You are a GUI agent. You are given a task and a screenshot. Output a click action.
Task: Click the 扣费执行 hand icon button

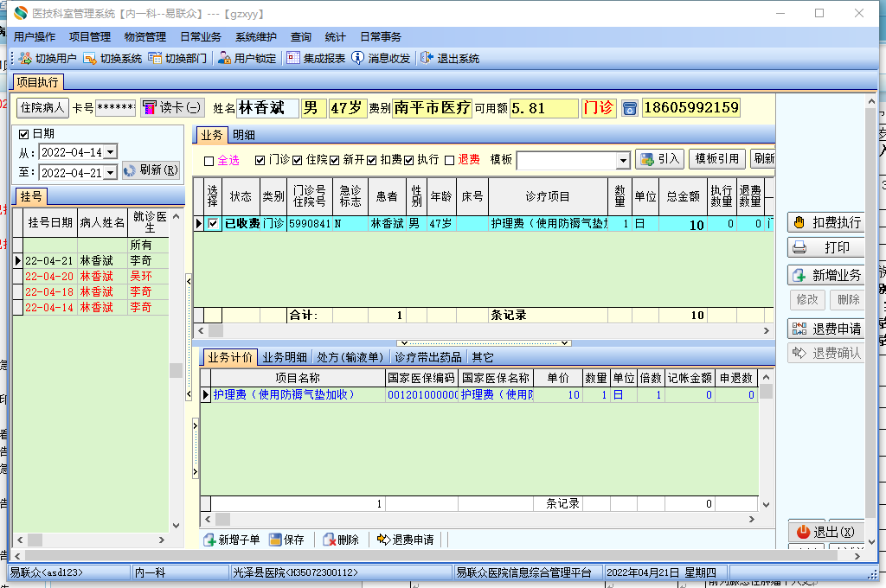pos(826,222)
